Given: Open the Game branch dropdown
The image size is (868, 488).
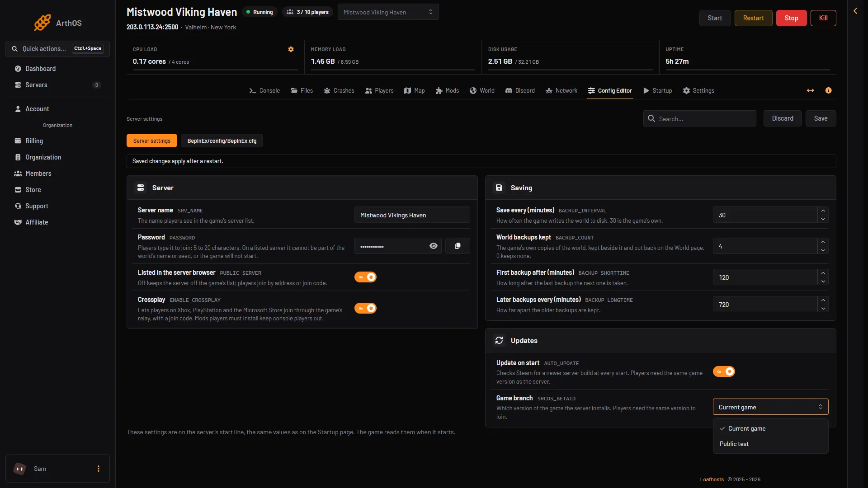Looking at the screenshot, I should 770,407.
